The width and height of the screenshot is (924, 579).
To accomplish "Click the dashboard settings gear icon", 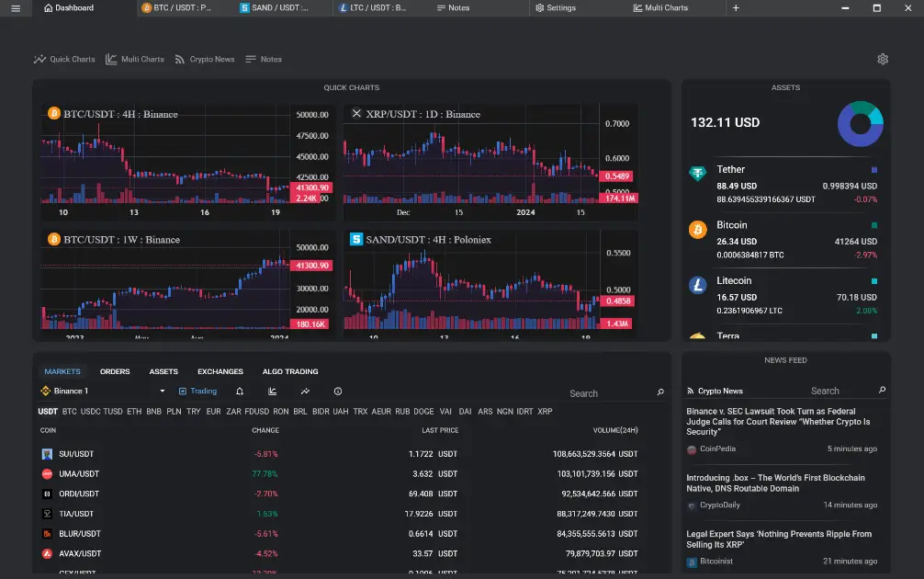I will tap(883, 59).
